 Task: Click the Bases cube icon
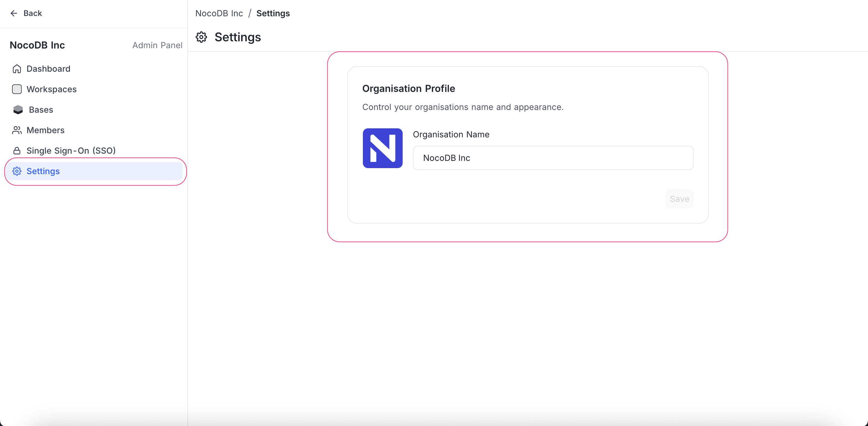[18, 110]
